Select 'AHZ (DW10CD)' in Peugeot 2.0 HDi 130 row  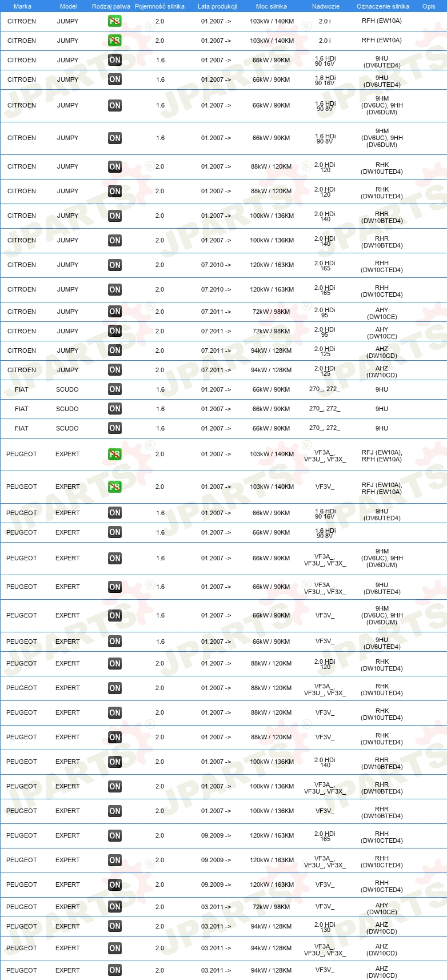tap(382, 928)
